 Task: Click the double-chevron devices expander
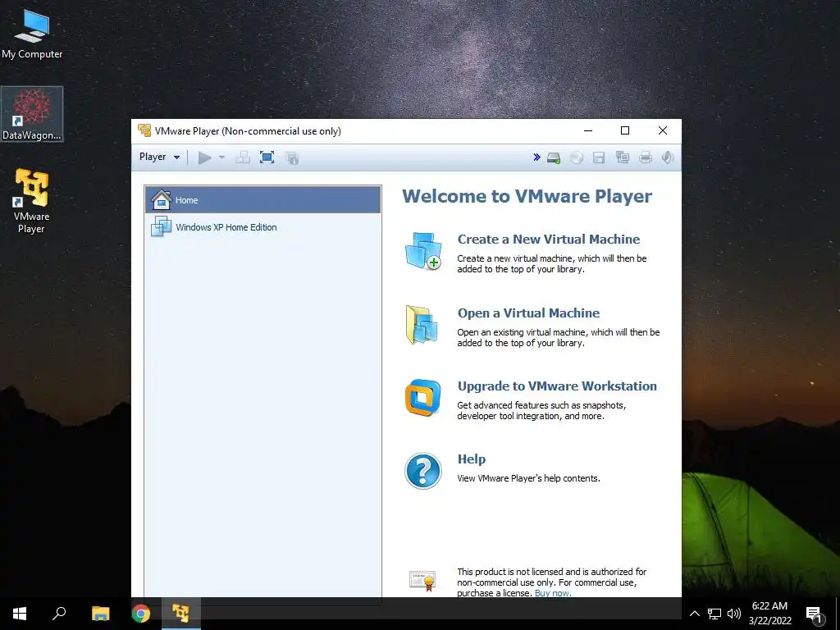[536, 157]
